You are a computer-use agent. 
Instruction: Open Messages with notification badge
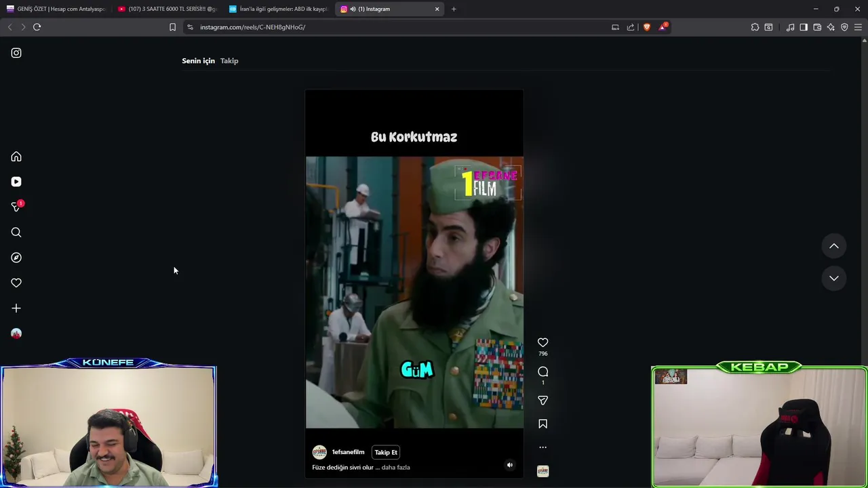(16, 207)
